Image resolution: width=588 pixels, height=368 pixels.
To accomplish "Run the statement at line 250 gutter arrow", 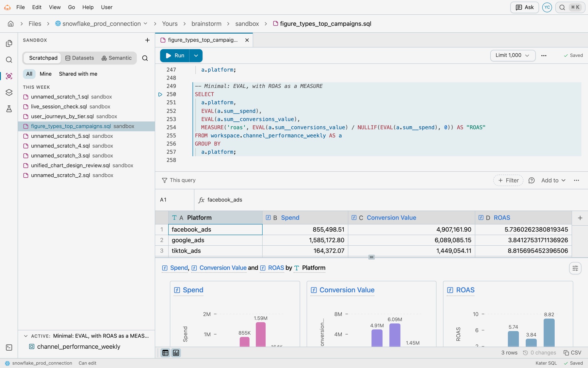I will click(x=160, y=94).
